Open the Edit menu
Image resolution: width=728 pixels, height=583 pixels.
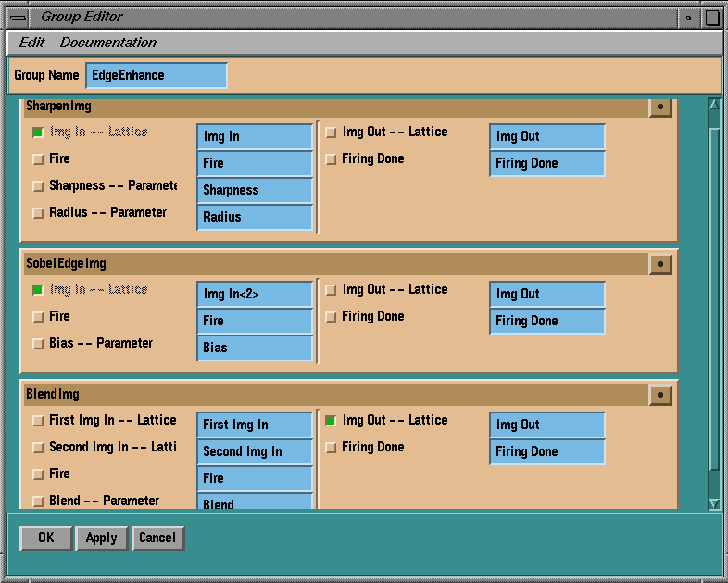31,43
